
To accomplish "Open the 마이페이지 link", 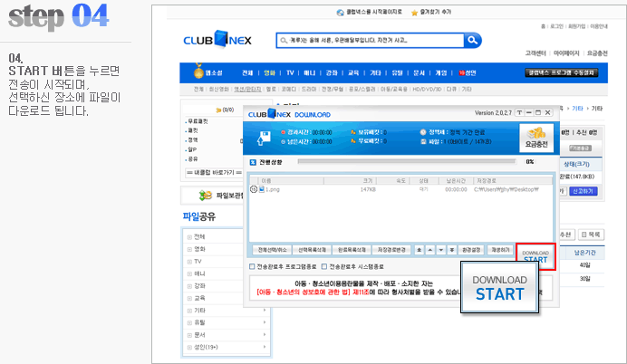I will [x=566, y=53].
